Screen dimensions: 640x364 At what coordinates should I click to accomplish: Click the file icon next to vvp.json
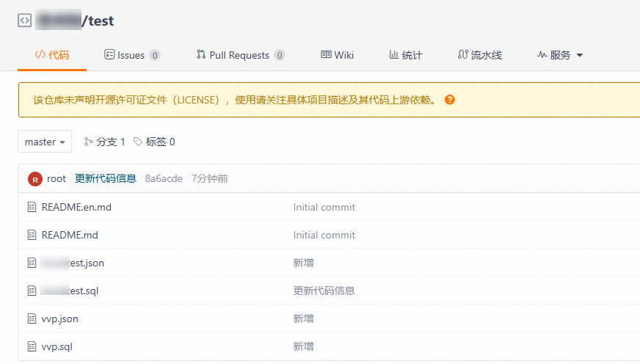pos(32,318)
